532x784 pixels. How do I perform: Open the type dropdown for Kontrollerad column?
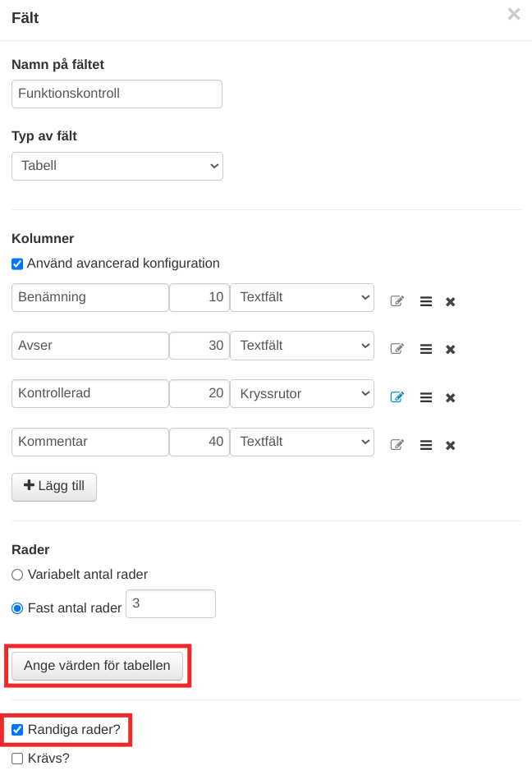301,394
